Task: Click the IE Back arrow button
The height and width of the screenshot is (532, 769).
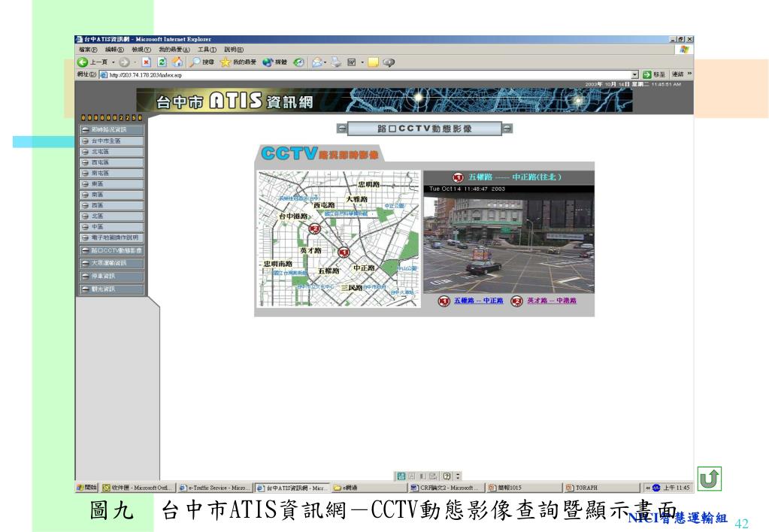Action: tap(83, 62)
